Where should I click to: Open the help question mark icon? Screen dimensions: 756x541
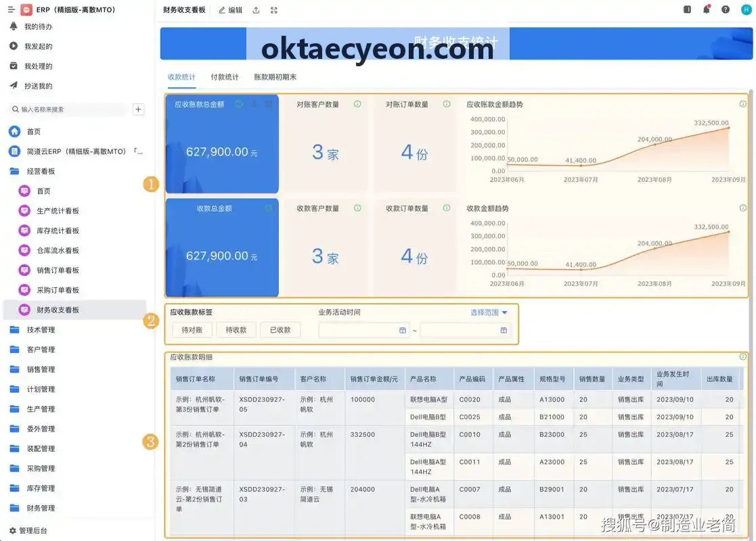pyautogui.click(x=725, y=9)
